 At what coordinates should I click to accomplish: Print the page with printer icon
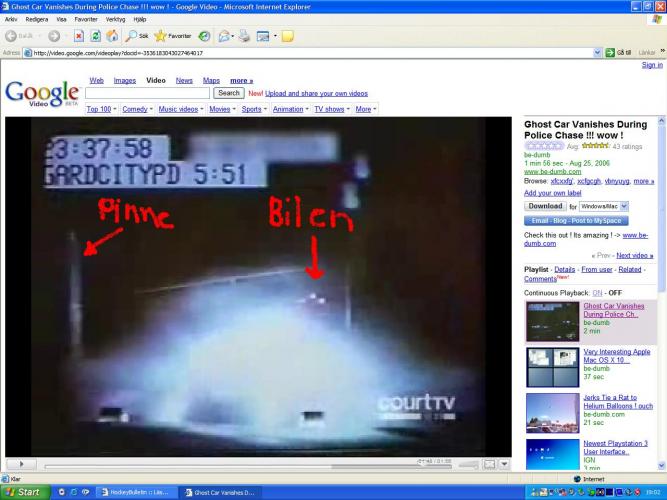coord(244,36)
